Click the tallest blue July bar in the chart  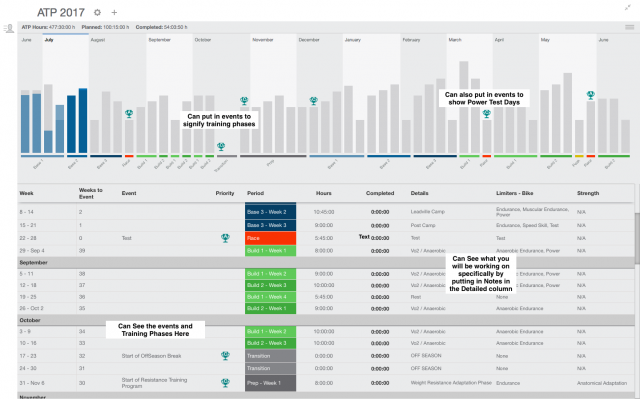(x=83, y=121)
